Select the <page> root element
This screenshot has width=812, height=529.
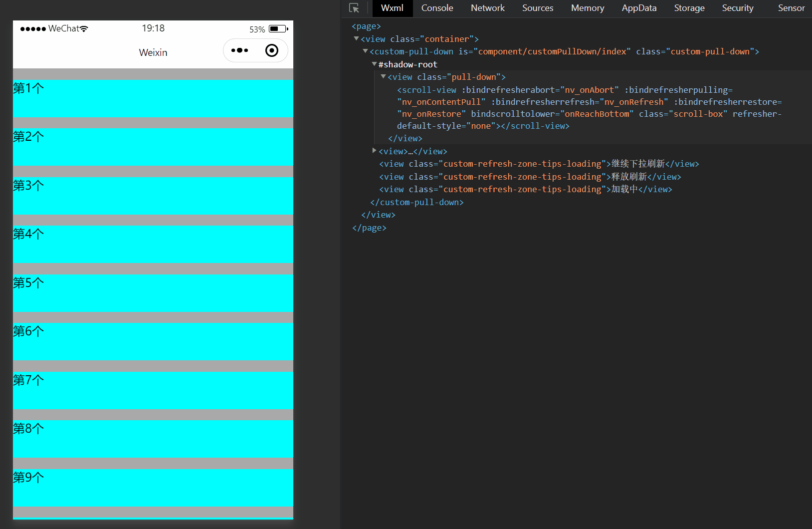(x=366, y=26)
